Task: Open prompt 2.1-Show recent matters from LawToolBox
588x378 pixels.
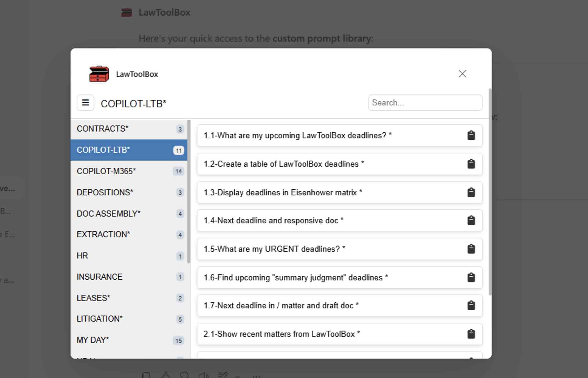Action: (339, 334)
